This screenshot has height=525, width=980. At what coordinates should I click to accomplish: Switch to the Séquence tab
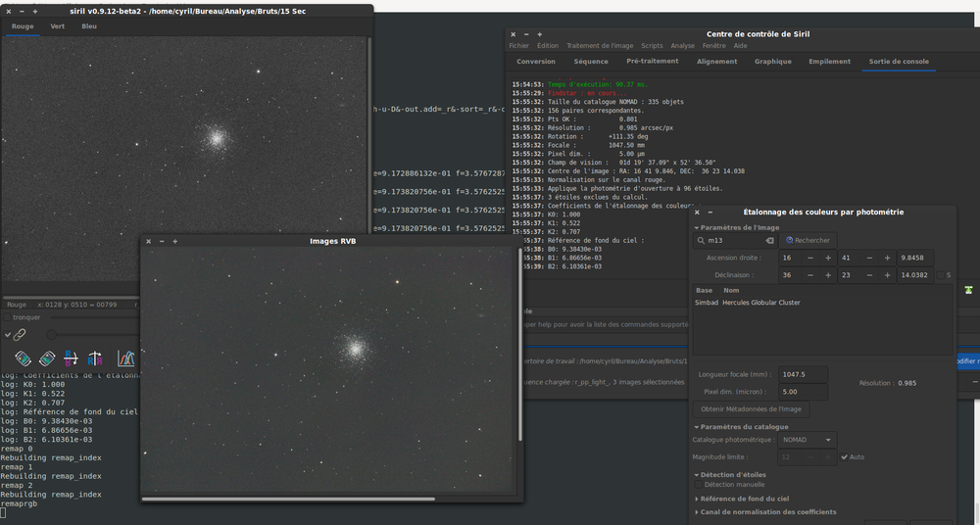[591, 62]
